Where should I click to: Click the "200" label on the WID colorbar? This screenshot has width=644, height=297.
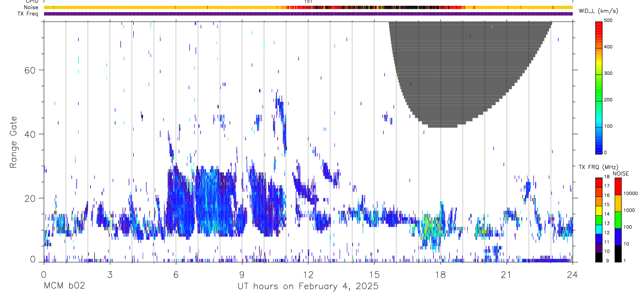[x=609, y=100]
